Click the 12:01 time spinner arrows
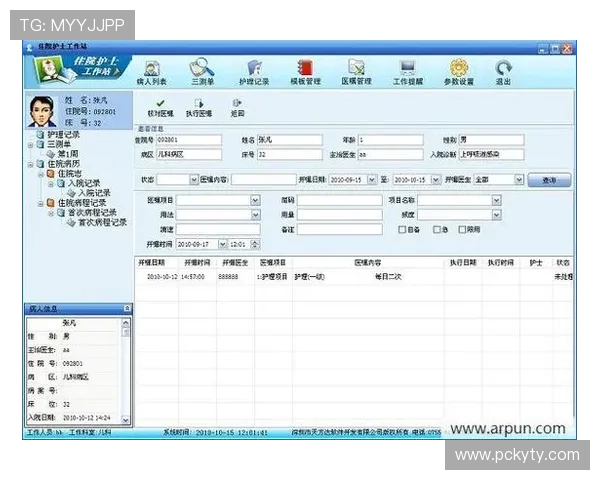This screenshot has width=600, height=480. 256,244
